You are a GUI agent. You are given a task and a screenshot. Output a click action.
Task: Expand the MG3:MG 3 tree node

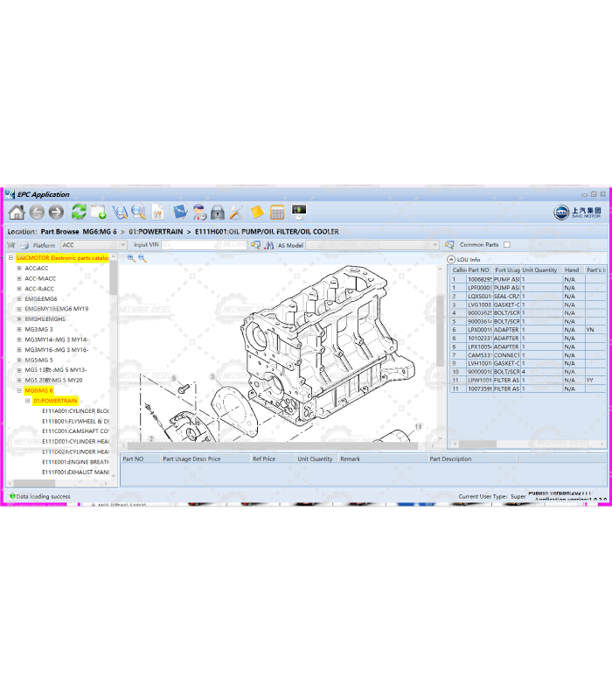coord(19,329)
